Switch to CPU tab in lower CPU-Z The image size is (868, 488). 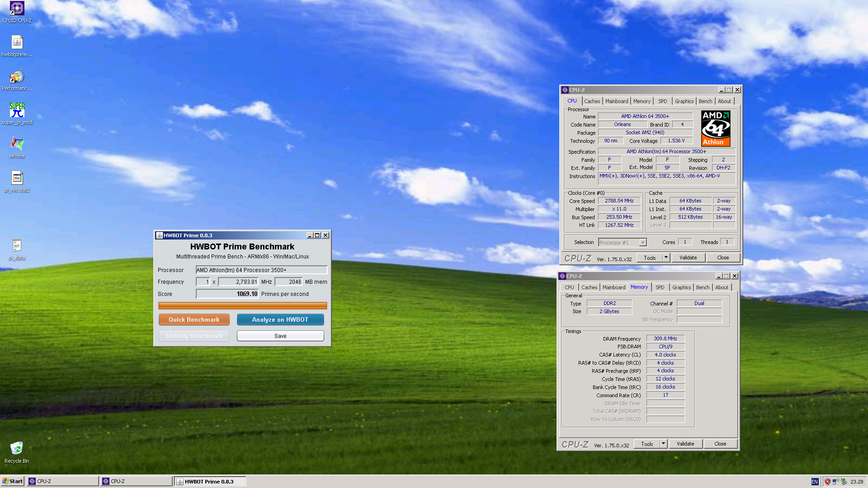569,287
